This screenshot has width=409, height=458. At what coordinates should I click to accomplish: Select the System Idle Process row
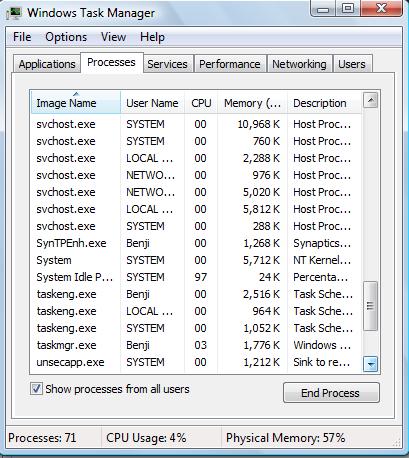pyautogui.click(x=196, y=277)
